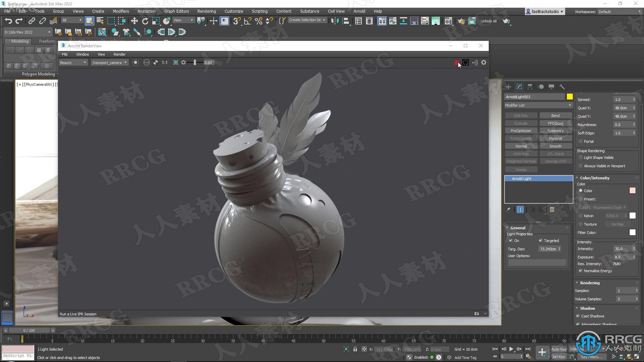Viewport: 644px width, 362px height.
Task: Open the Display command panel tab
Action: pos(551,87)
